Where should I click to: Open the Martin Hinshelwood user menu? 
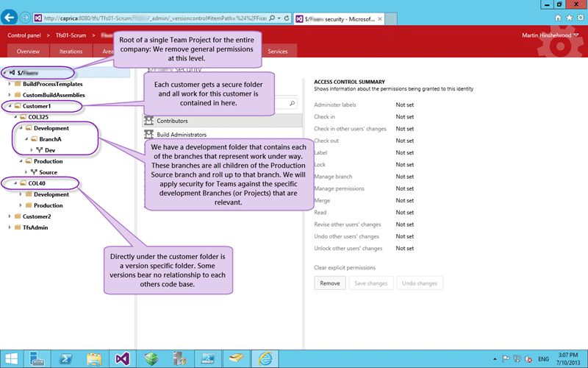point(550,35)
